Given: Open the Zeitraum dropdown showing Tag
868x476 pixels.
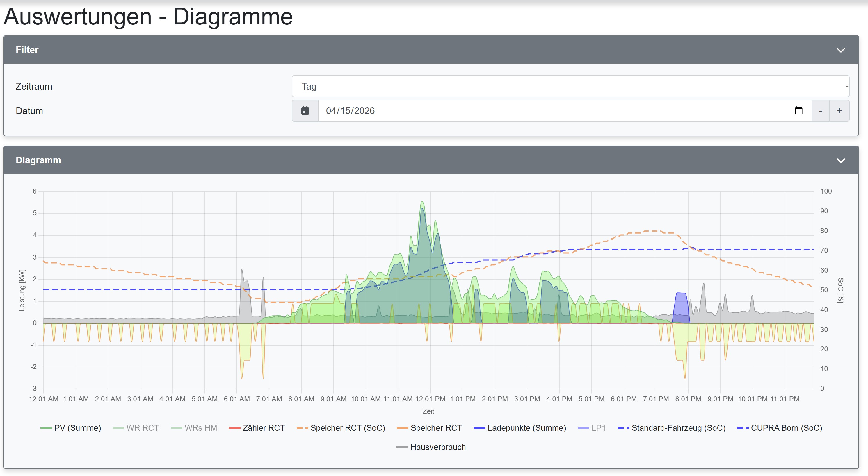Looking at the screenshot, I should (570, 87).
